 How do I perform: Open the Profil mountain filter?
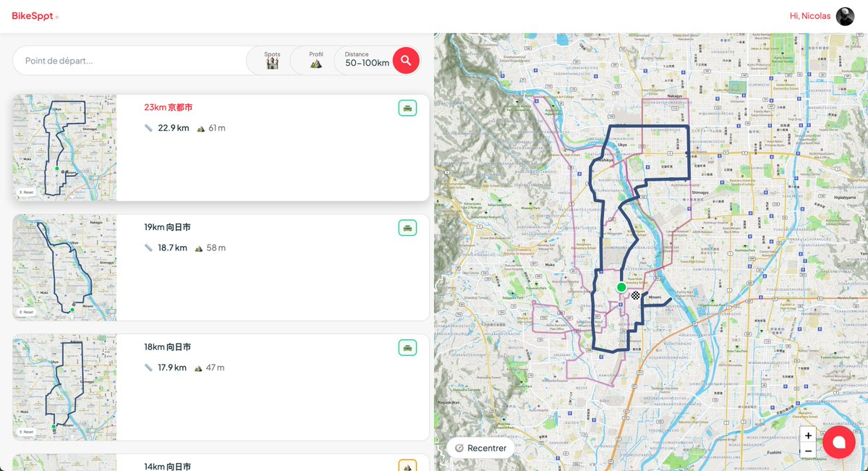pos(316,60)
